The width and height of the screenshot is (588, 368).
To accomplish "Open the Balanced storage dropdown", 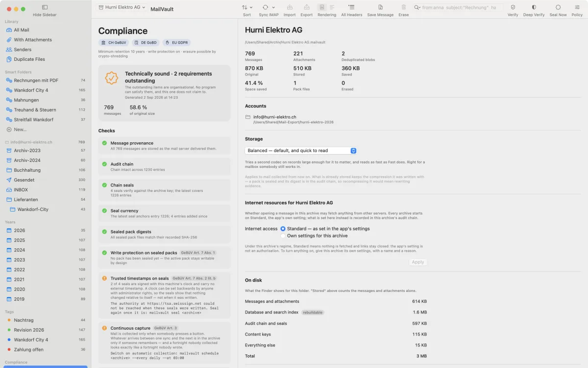I will point(301,151).
